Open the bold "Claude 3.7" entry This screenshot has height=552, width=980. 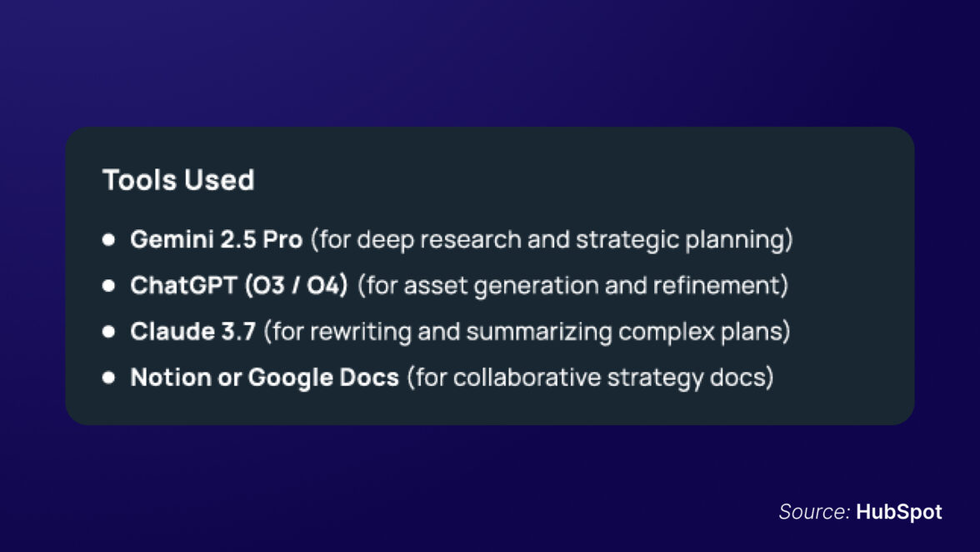(192, 332)
